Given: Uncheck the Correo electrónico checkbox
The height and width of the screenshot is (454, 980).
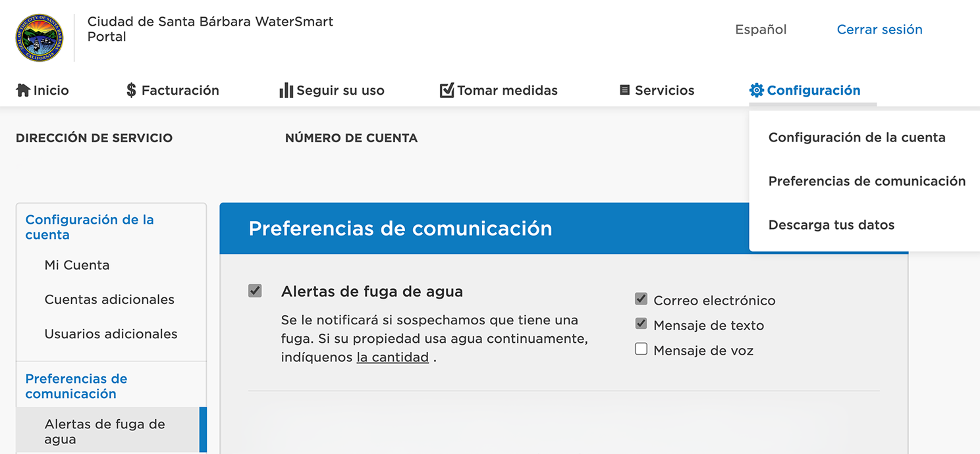Looking at the screenshot, I should pyautogui.click(x=641, y=299).
